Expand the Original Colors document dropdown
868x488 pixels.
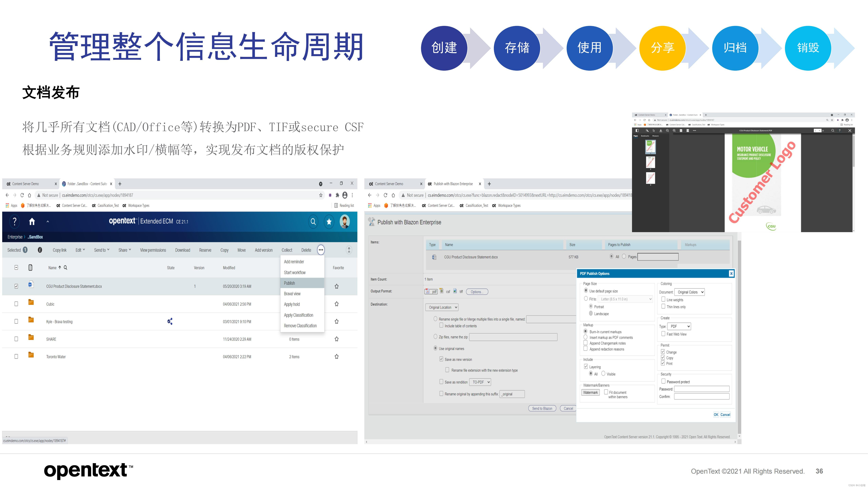[x=690, y=292]
